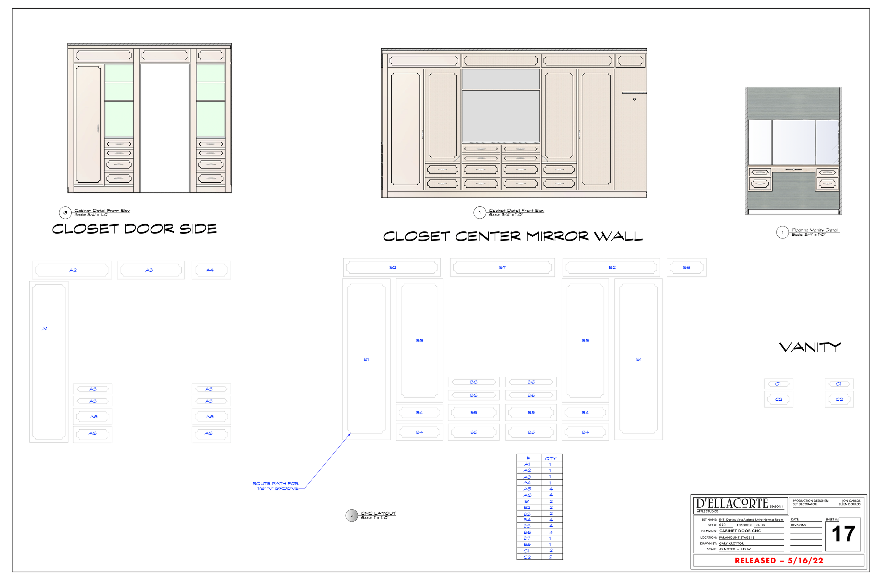Click the D'ELLACORTE title block logo
Image resolution: width=882 pixels, height=588 pixels.
tap(732, 503)
